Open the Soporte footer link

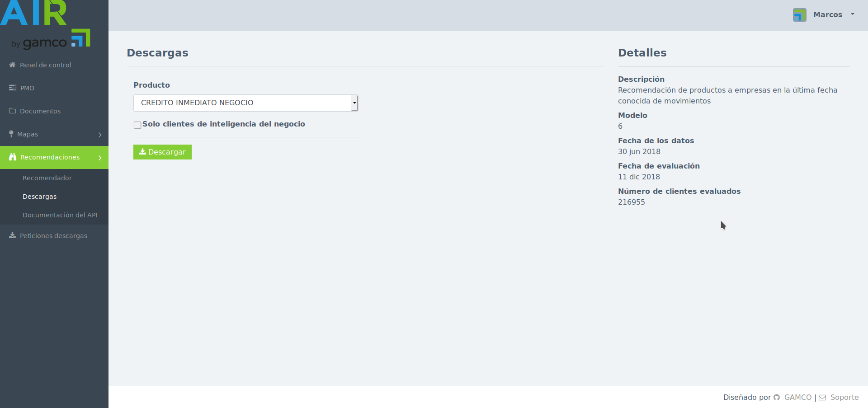point(844,398)
